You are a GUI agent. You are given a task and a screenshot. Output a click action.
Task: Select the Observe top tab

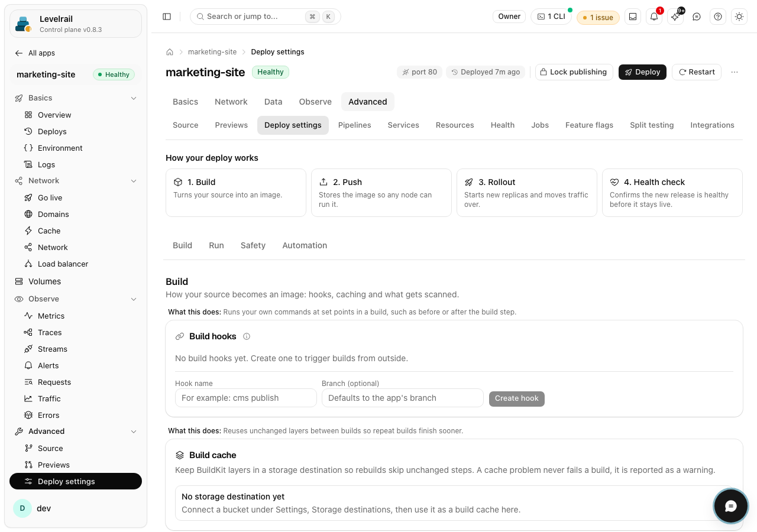coord(315,102)
